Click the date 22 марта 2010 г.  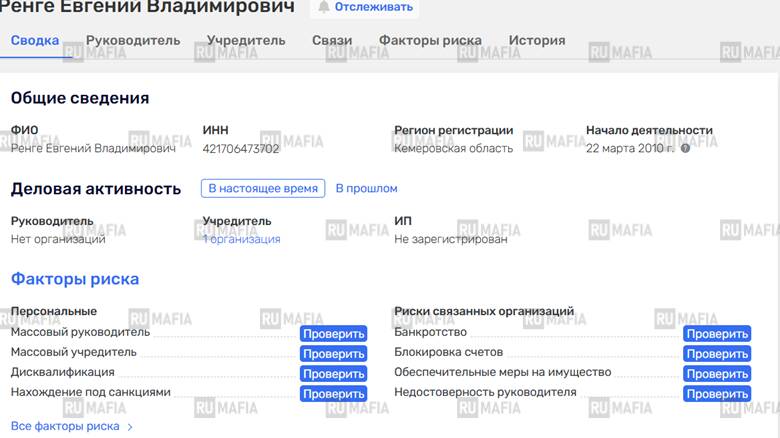[x=630, y=148]
